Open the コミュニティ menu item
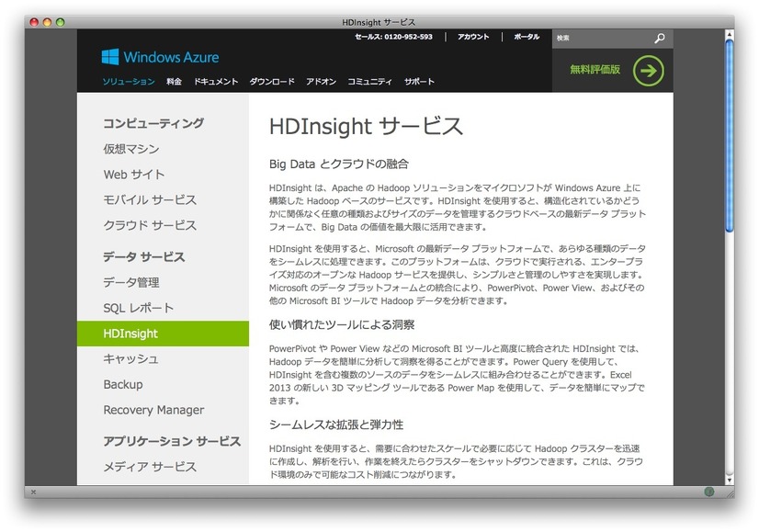The width and height of the screenshot is (759, 532). (369, 82)
